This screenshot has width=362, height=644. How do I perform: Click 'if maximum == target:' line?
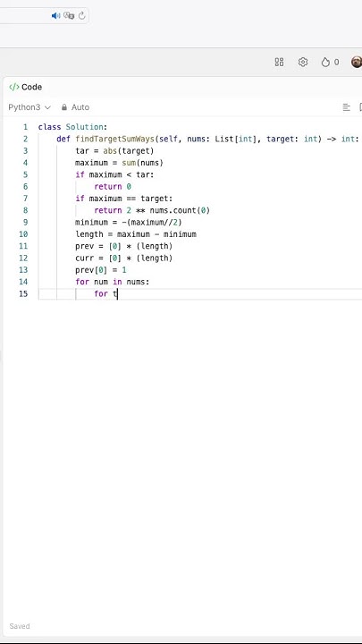click(124, 199)
